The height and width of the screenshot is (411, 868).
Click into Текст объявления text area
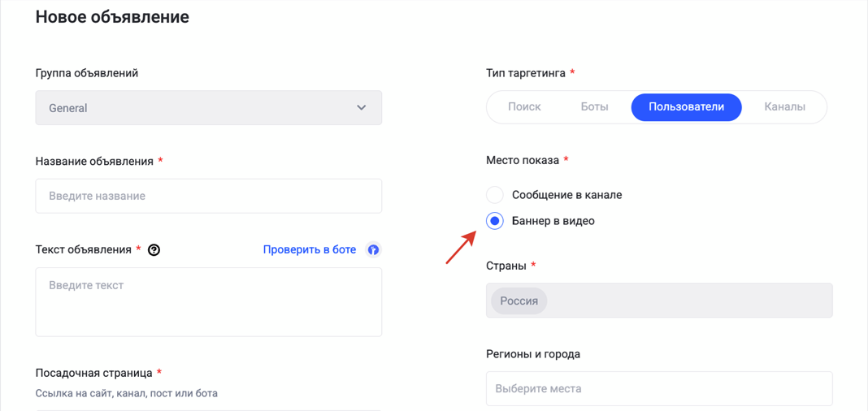[209, 302]
